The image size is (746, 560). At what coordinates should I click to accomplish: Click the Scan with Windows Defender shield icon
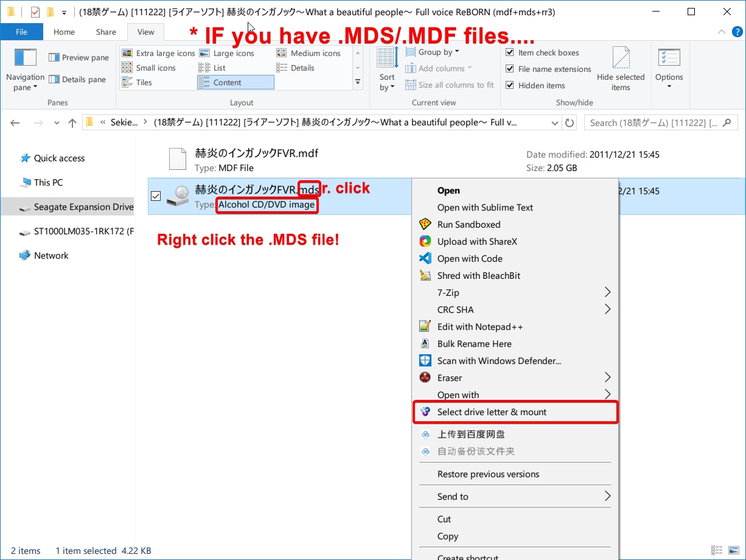(x=425, y=361)
